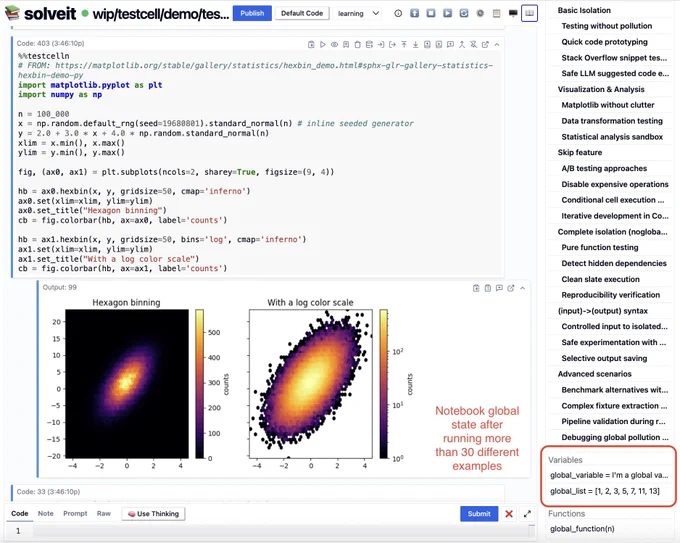Click the clear-output icon next to trash on Code 403
Viewport: 680px width, 543px height.
[x=369, y=44]
